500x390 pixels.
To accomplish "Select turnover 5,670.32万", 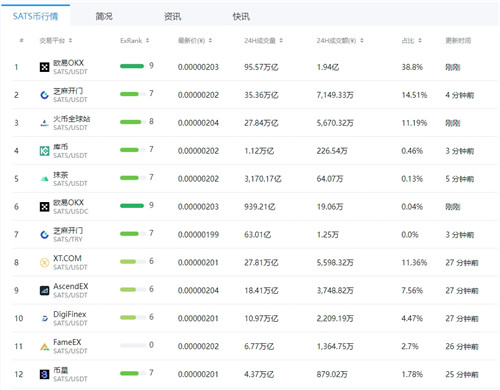I will [x=335, y=123].
